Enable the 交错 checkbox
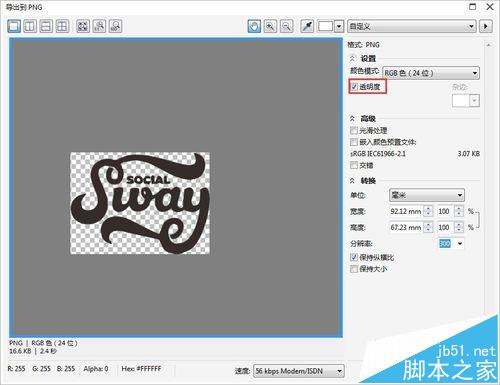 click(x=354, y=165)
